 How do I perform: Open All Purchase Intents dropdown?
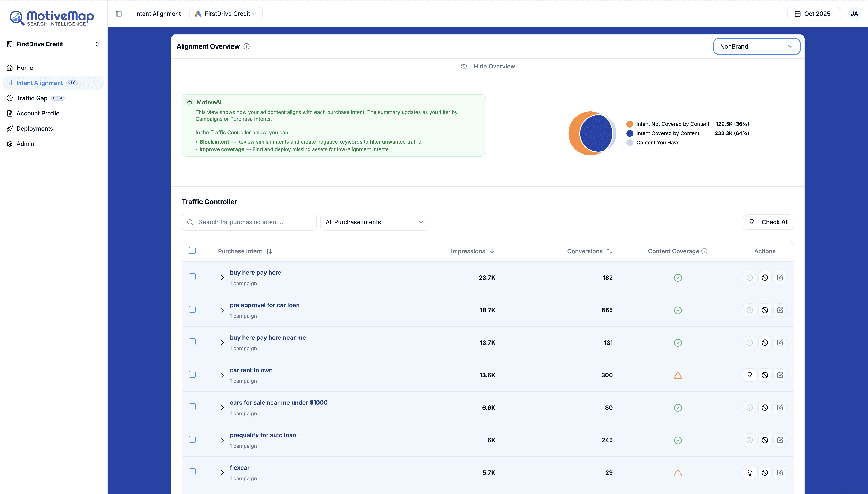pos(375,222)
